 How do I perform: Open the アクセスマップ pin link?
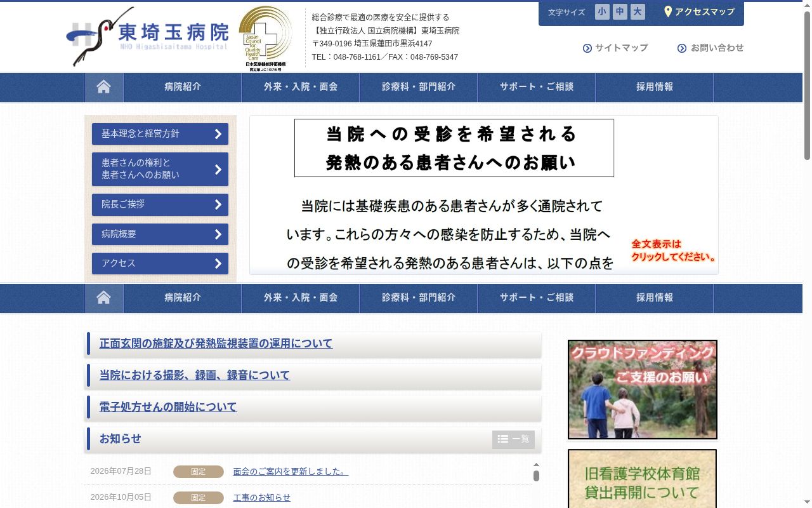pyautogui.click(x=699, y=12)
